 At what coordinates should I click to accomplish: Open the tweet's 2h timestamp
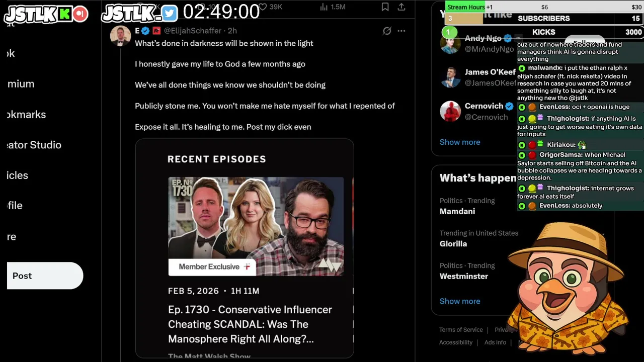pyautogui.click(x=232, y=31)
